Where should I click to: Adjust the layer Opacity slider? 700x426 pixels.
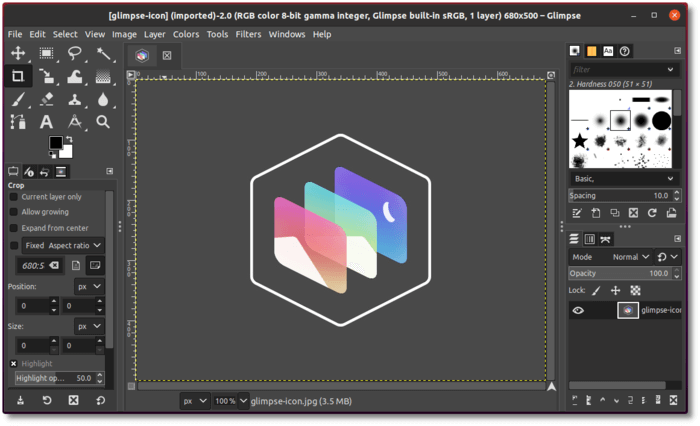[x=621, y=273]
